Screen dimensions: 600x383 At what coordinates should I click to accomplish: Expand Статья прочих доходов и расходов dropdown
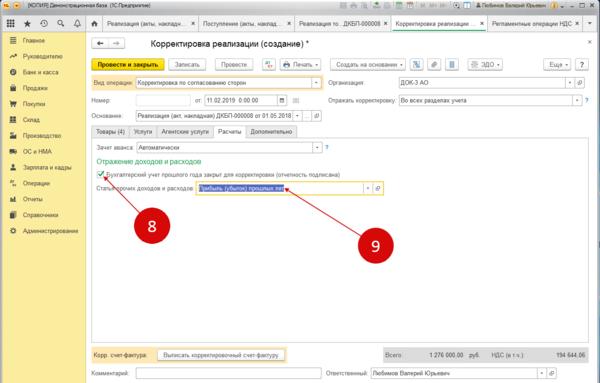(x=368, y=188)
